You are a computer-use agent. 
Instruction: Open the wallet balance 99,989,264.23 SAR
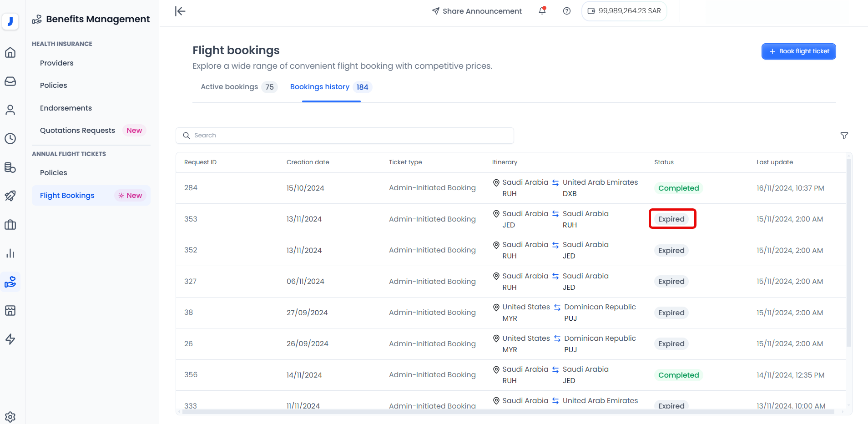(624, 11)
